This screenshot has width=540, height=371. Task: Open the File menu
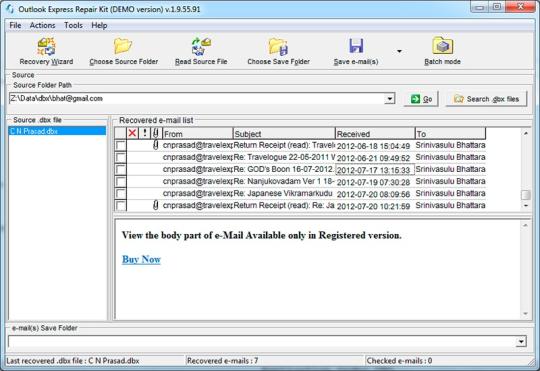click(x=15, y=25)
